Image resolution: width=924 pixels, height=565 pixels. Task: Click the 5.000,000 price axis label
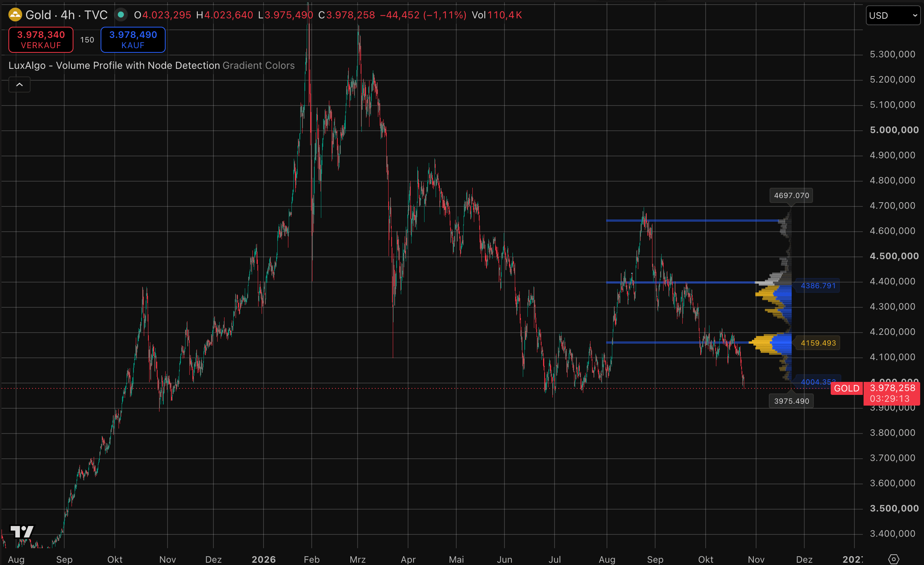pos(894,130)
